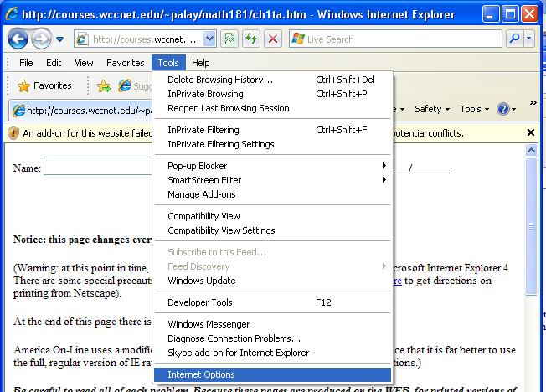Expand the search provider dropdown arrow
The width and height of the screenshot is (546, 392).
point(529,39)
